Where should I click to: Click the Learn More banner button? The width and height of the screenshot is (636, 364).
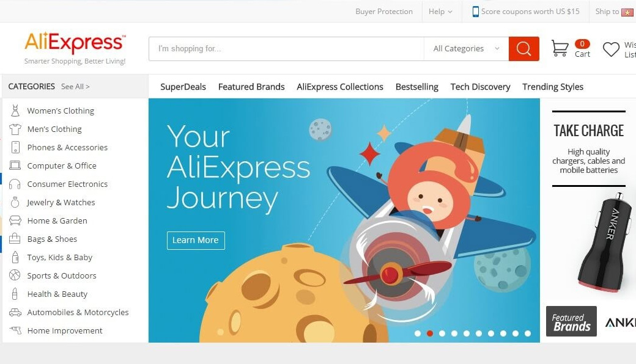(x=196, y=240)
